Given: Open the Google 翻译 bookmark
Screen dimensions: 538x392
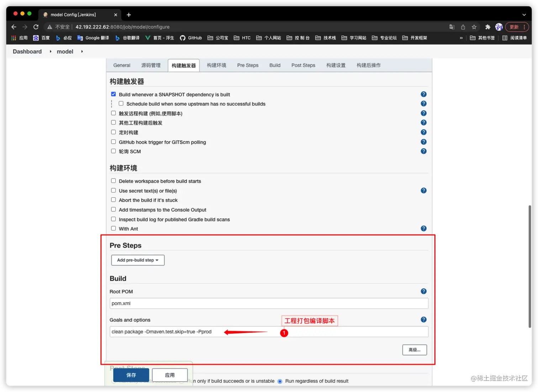Looking at the screenshot, I should coord(93,38).
